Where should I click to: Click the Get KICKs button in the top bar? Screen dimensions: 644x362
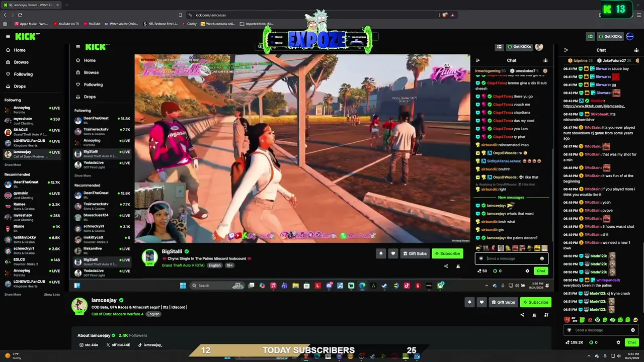610,36
